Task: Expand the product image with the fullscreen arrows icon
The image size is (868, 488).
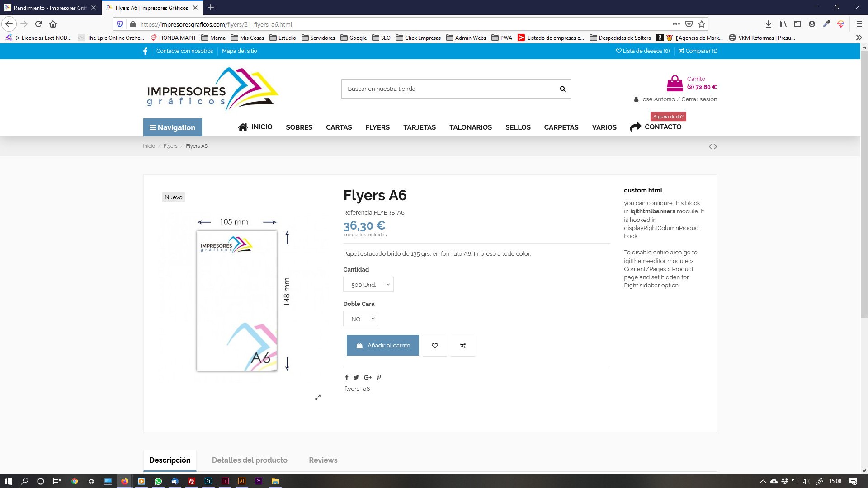Action: 318,398
